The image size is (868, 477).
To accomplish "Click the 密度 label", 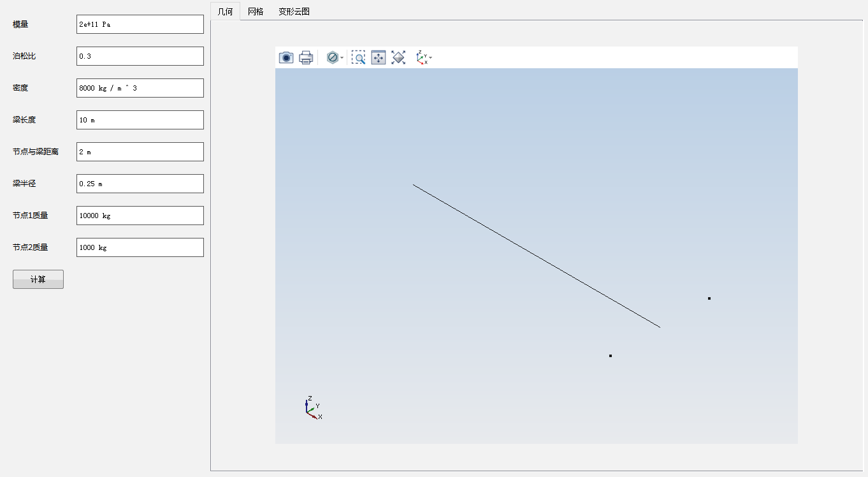I will point(20,88).
